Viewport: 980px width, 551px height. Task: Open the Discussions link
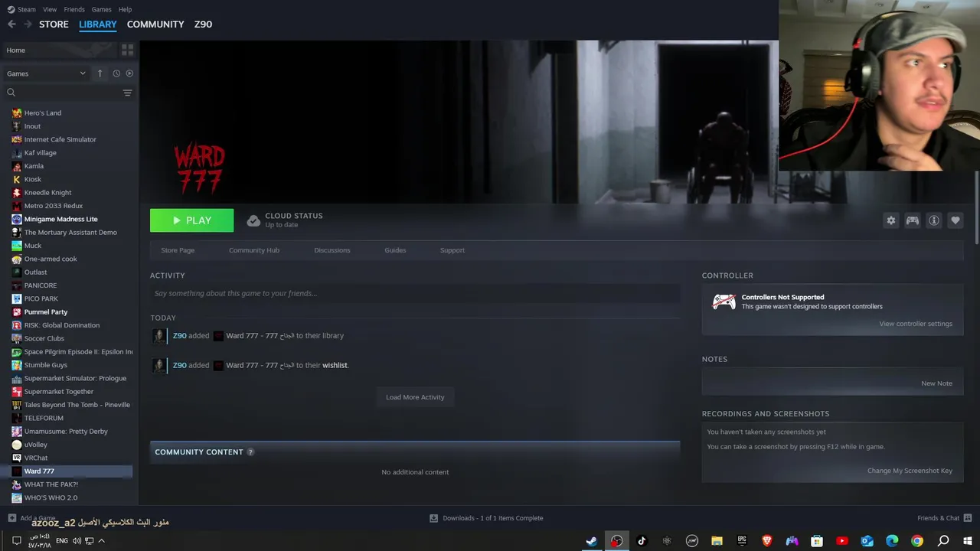332,250
